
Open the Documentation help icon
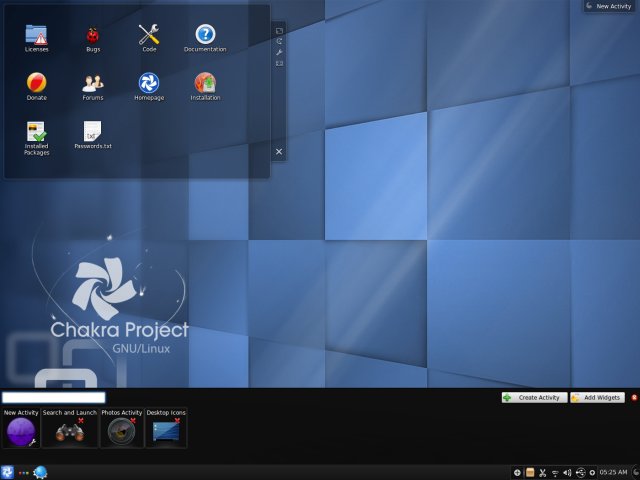point(205,35)
